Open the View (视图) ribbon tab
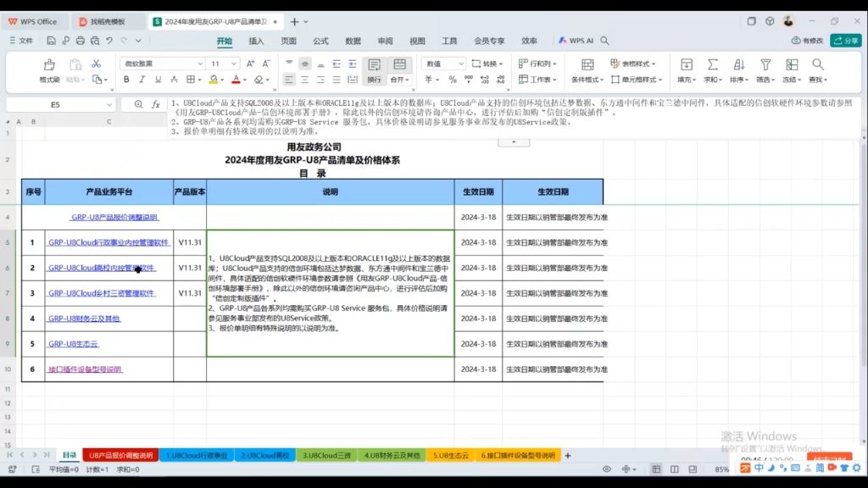This screenshot has height=488, width=868. (x=417, y=41)
